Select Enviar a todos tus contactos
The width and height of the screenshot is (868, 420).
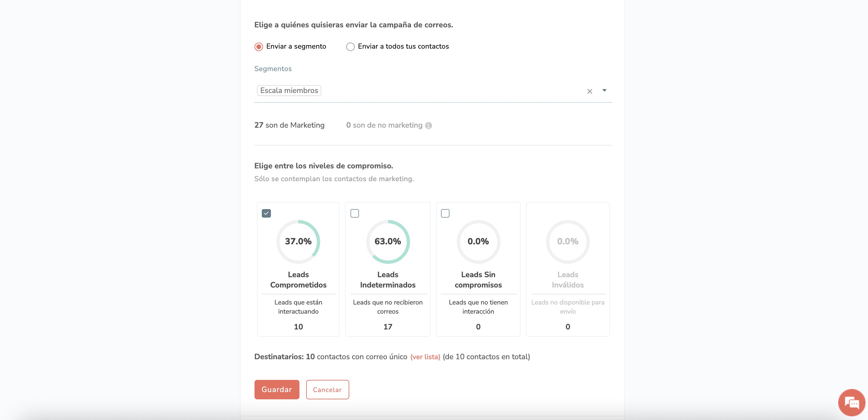pyautogui.click(x=350, y=46)
